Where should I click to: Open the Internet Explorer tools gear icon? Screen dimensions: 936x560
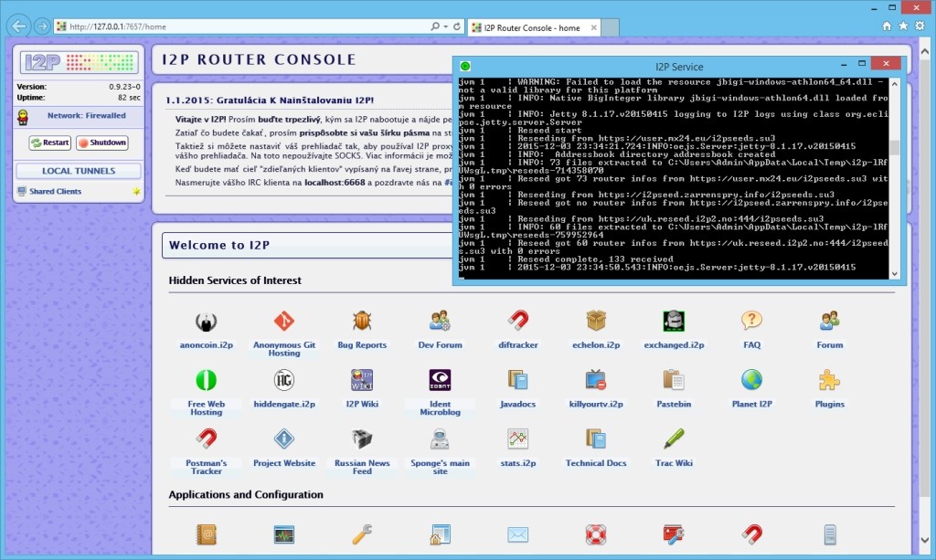[920, 27]
